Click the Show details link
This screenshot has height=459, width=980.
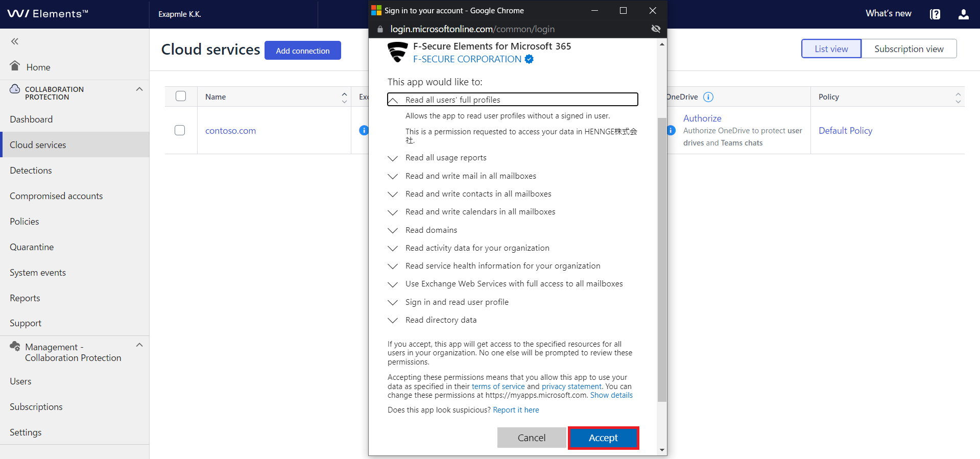point(611,395)
